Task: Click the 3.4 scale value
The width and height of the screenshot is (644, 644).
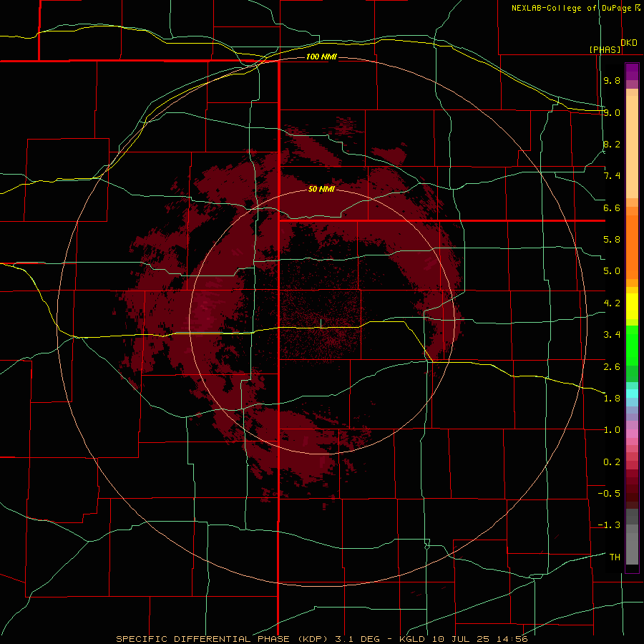Action: (612, 335)
